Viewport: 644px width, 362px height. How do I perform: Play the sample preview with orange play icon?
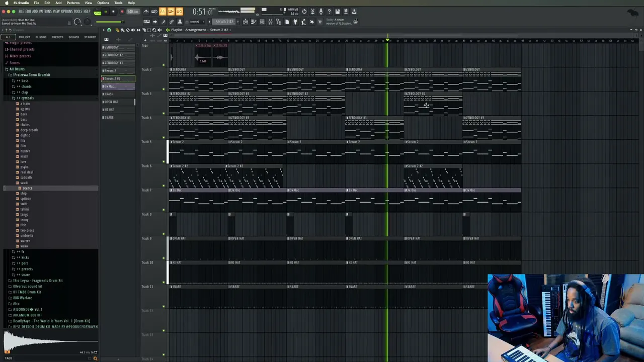click(7, 352)
